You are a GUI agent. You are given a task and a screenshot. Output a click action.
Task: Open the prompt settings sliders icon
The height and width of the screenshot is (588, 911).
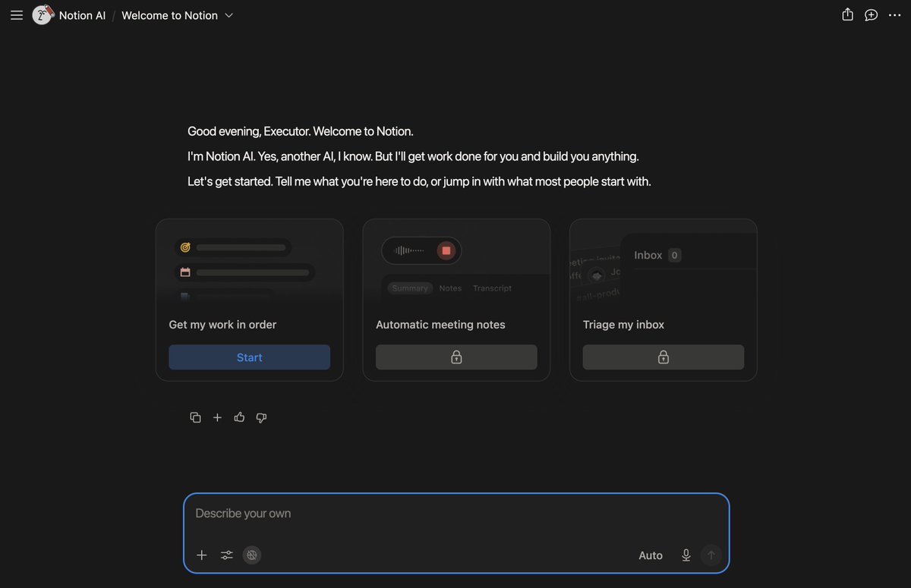pyautogui.click(x=226, y=555)
